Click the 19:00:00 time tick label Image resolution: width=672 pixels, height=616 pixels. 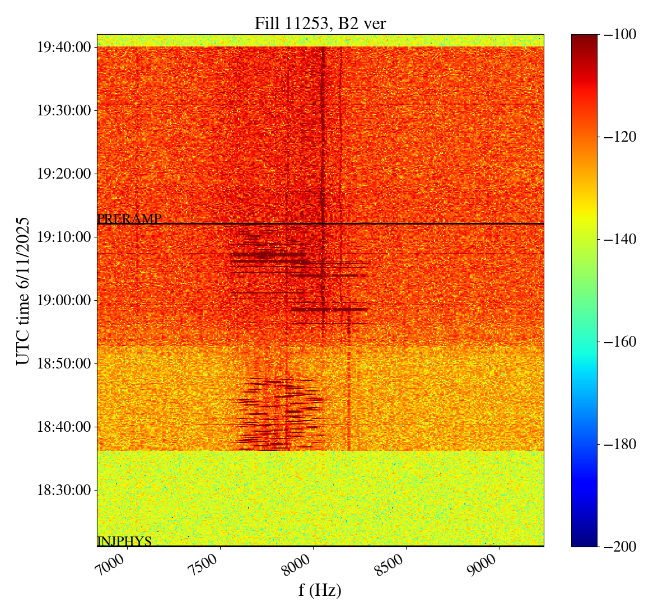tap(64, 300)
